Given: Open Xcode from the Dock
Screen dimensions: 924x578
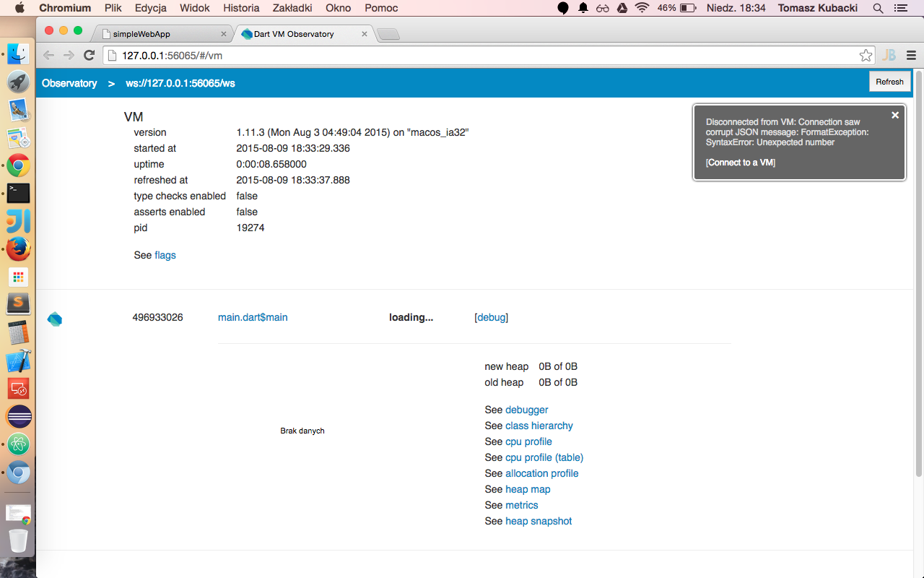Looking at the screenshot, I should click(x=18, y=361).
